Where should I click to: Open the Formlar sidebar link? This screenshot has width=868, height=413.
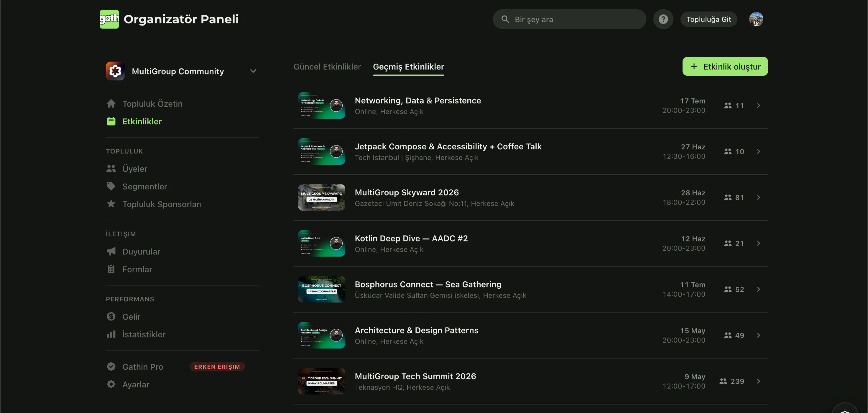137,269
